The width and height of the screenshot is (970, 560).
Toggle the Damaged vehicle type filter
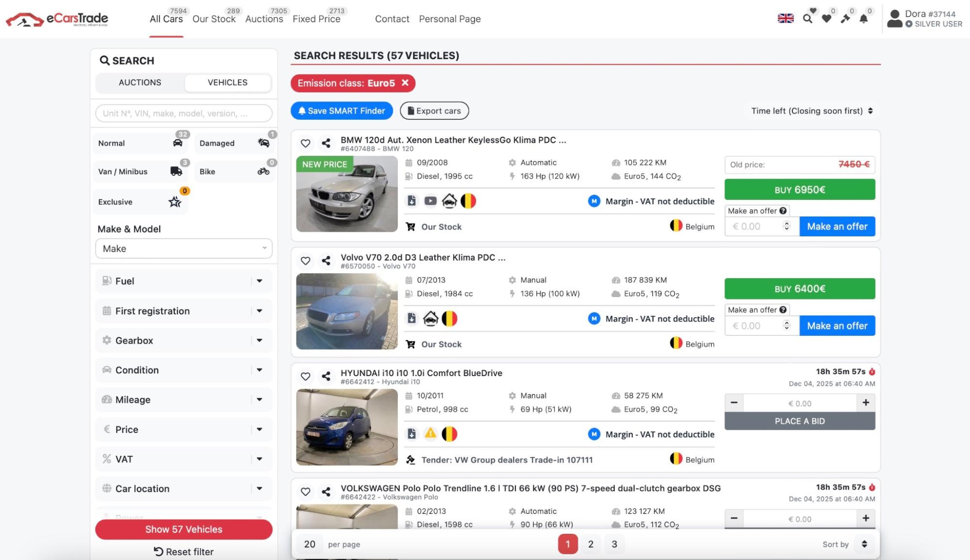[234, 143]
